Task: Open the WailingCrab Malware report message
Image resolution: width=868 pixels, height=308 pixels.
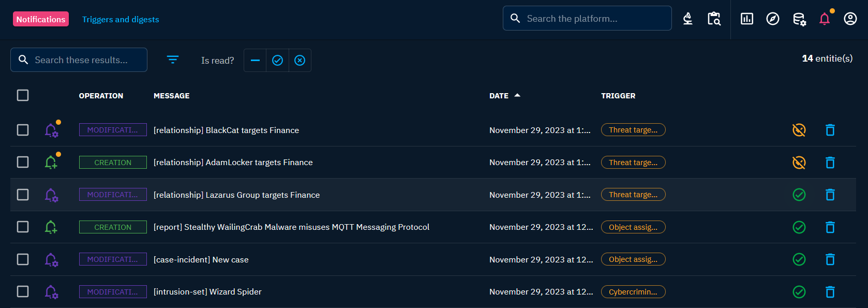Action: point(291,227)
